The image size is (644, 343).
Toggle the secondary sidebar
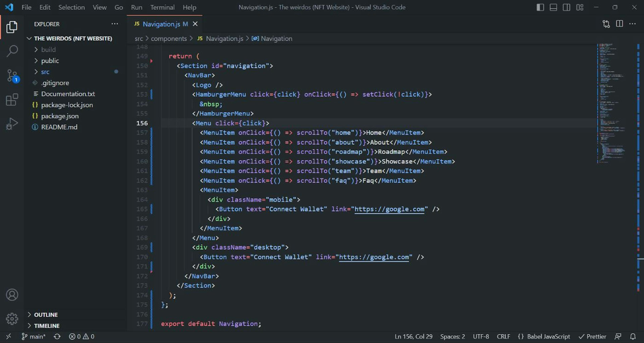point(567,7)
